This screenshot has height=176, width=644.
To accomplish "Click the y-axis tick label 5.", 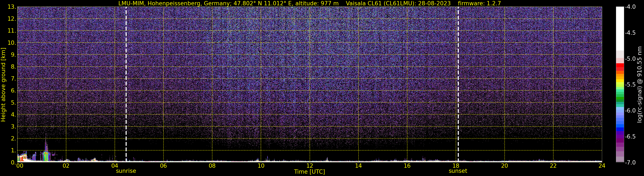I will pyautogui.click(x=13, y=102).
